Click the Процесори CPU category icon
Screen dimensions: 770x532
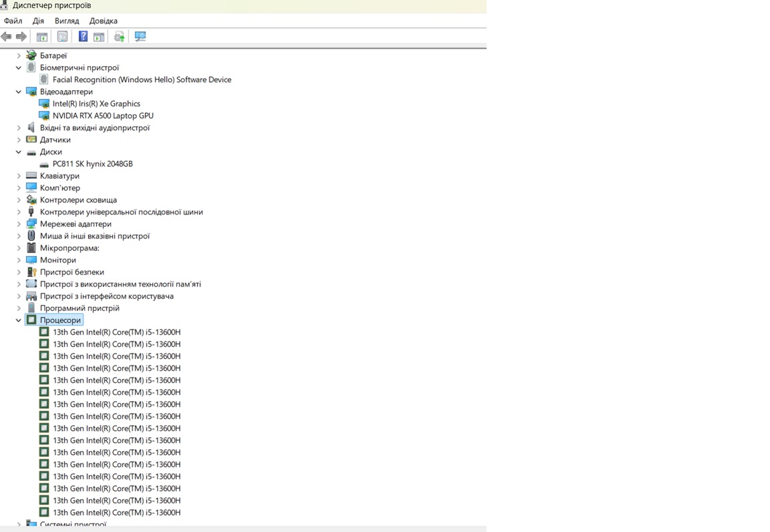click(x=31, y=319)
